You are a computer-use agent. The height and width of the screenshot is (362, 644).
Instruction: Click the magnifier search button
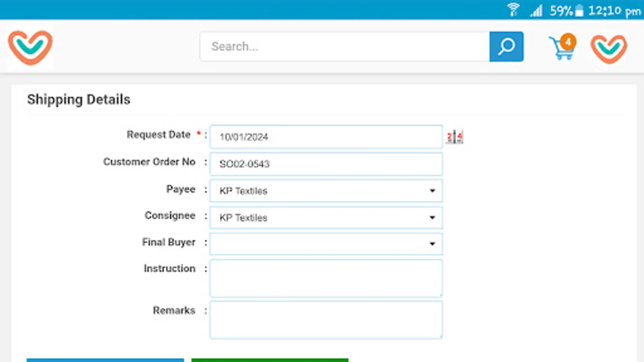point(506,47)
